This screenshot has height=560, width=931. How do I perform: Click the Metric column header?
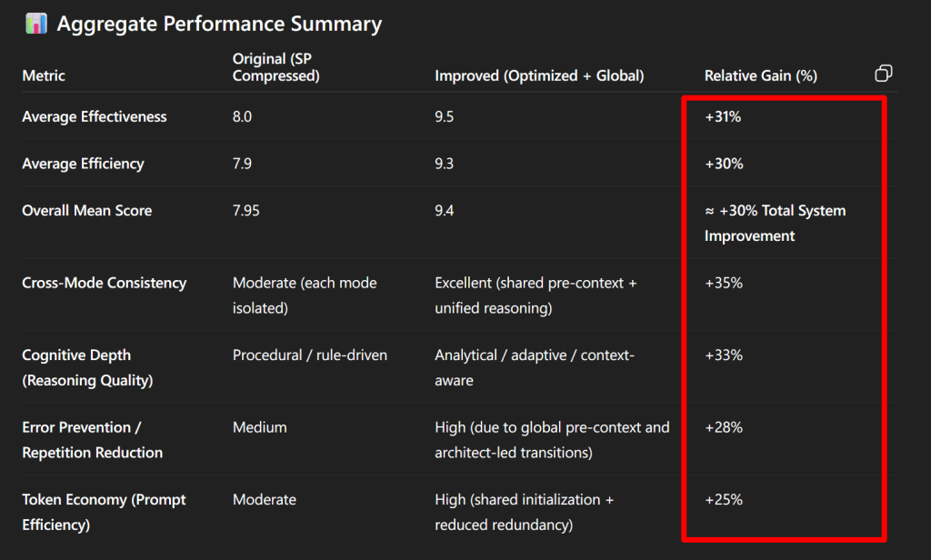pos(44,75)
